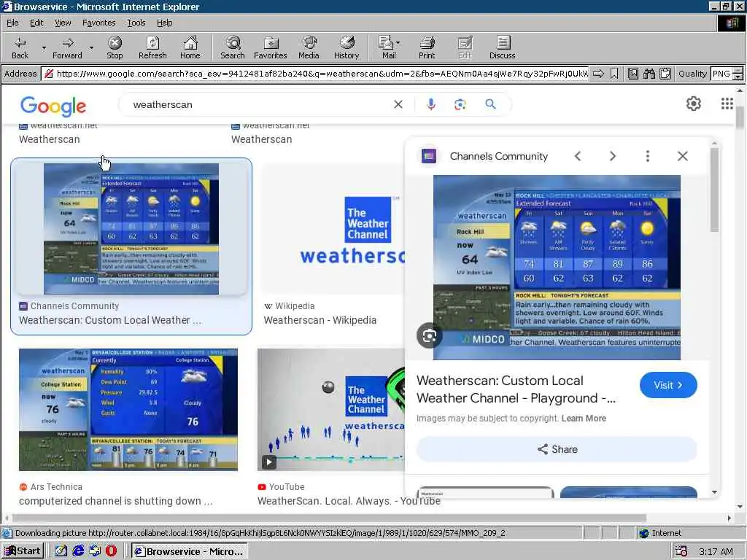747x560 pixels.
Task: Click the page vertical scrollbar thumb
Action: coord(740,117)
